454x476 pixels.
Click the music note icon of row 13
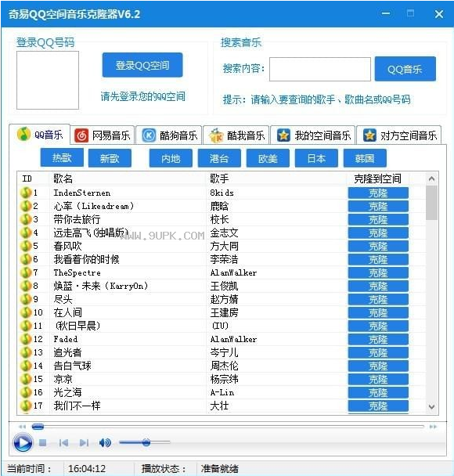click(26, 352)
